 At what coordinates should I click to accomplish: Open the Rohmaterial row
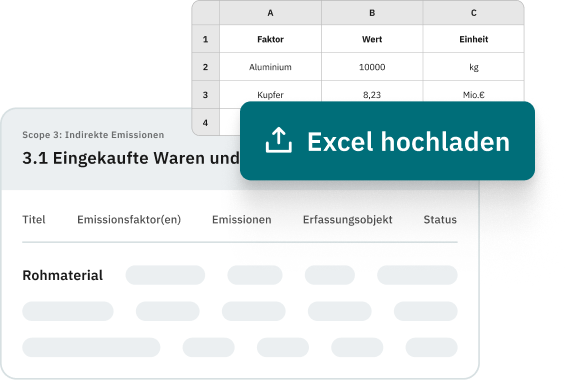240,275
